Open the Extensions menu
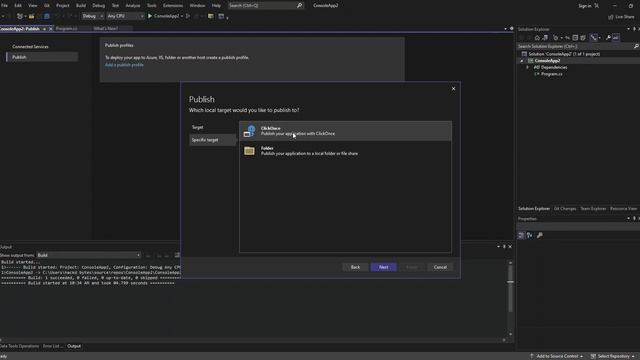 coord(173,6)
